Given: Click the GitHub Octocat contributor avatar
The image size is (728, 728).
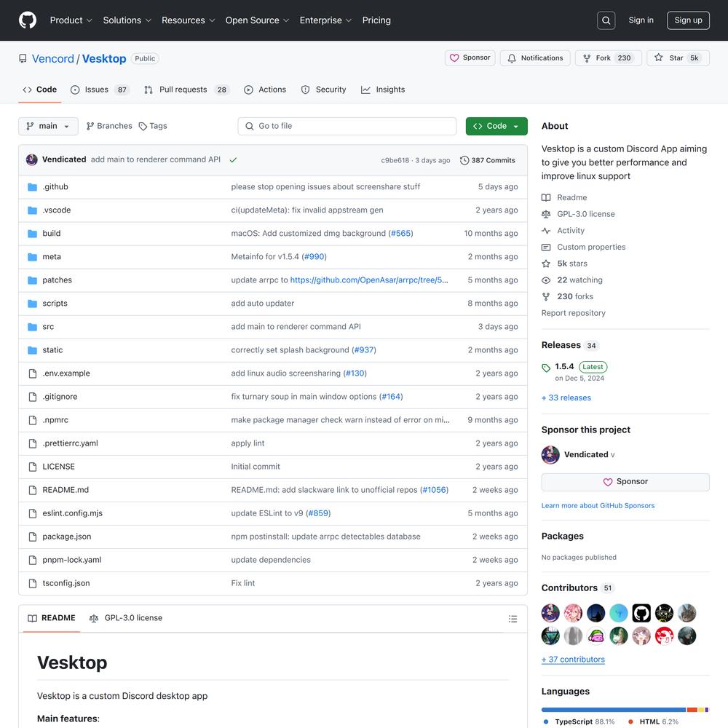Looking at the screenshot, I should 641,613.
